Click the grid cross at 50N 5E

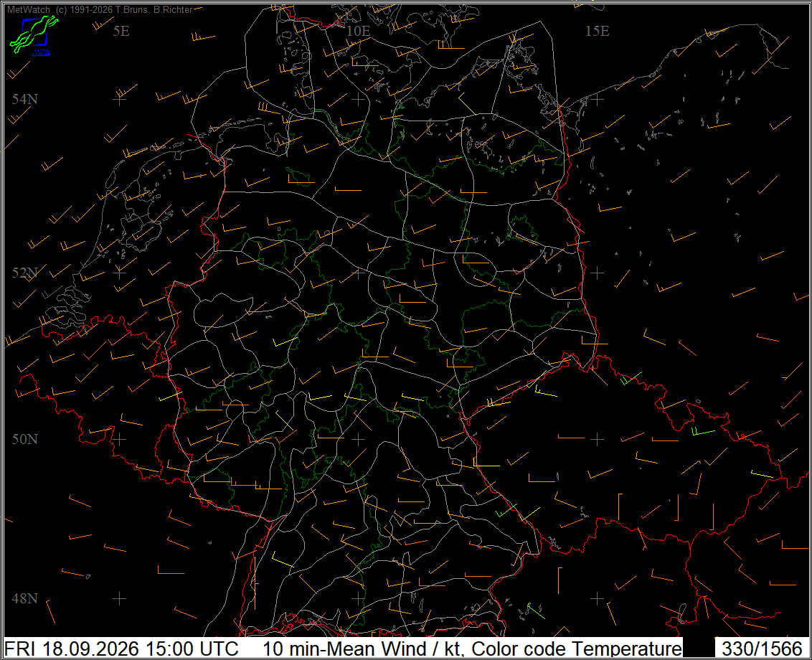point(120,439)
